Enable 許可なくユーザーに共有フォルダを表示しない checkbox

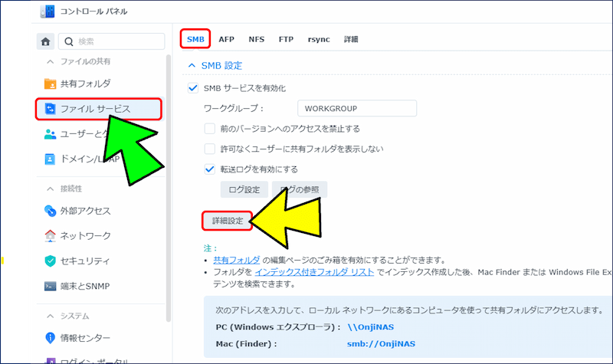tap(209, 149)
